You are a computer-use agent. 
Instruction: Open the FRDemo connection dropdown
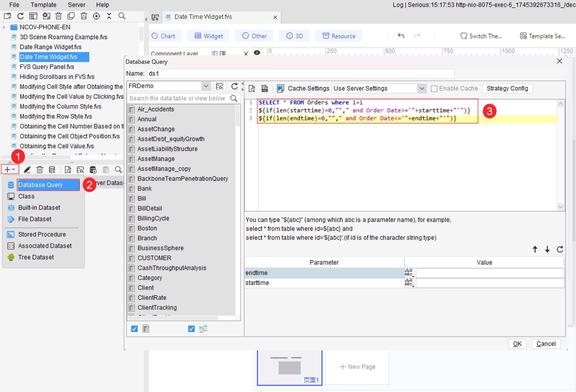pyautogui.click(x=206, y=86)
